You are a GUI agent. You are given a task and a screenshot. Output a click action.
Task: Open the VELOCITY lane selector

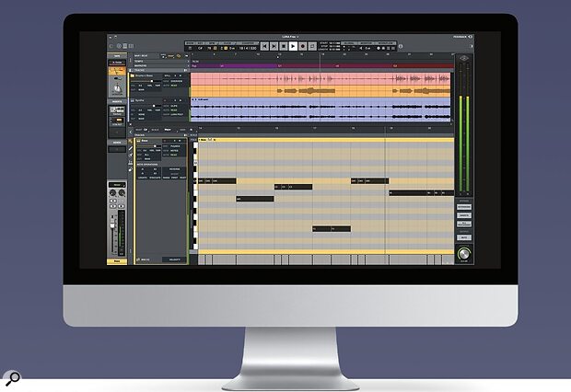click(x=174, y=259)
